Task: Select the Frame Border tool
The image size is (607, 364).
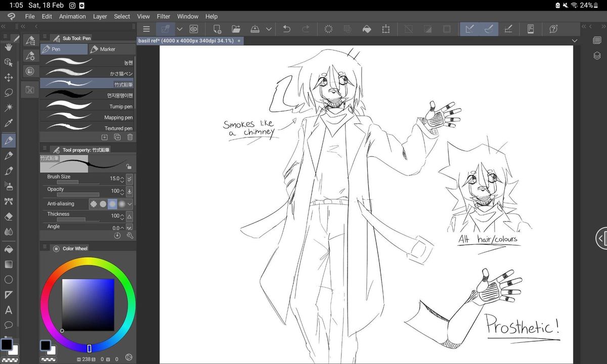Action: point(9,295)
